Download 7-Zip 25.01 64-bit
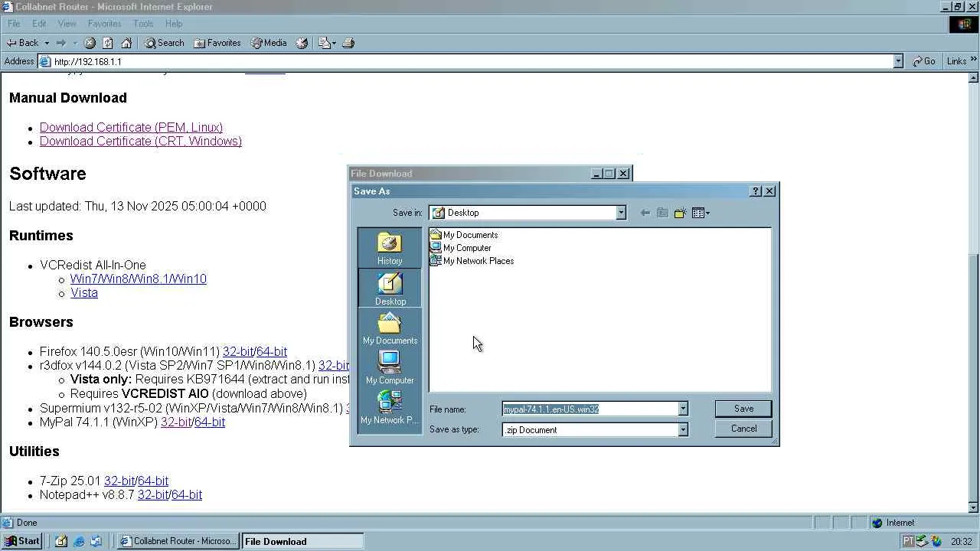Image resolution: width=980 pixels, height=551 pixels. pos(153,481)
